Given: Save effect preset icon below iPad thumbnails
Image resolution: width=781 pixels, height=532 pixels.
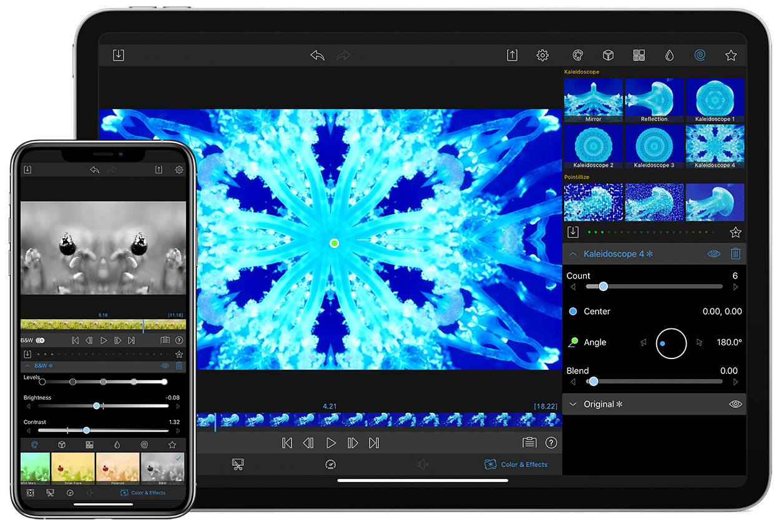Looking at the screenshot, I should 572,232.
